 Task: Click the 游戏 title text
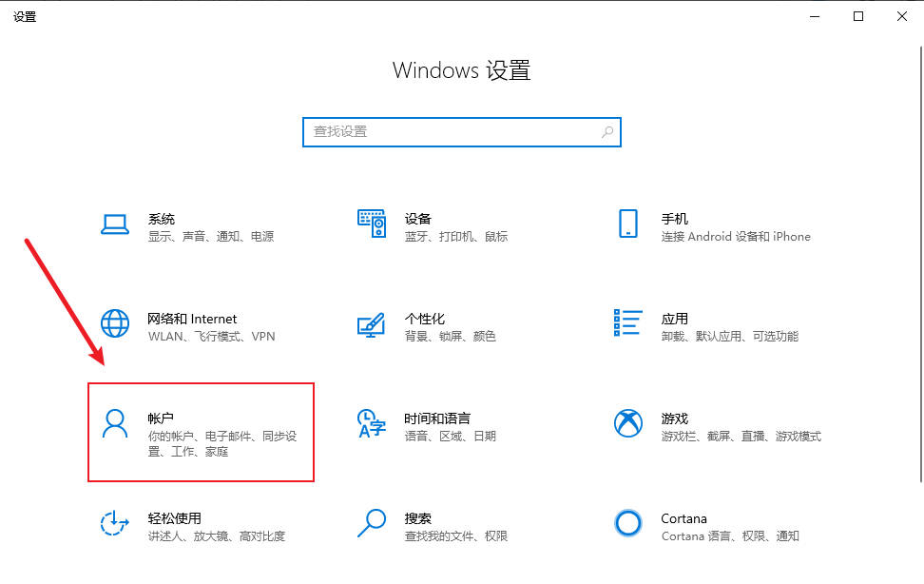point(675,419)
